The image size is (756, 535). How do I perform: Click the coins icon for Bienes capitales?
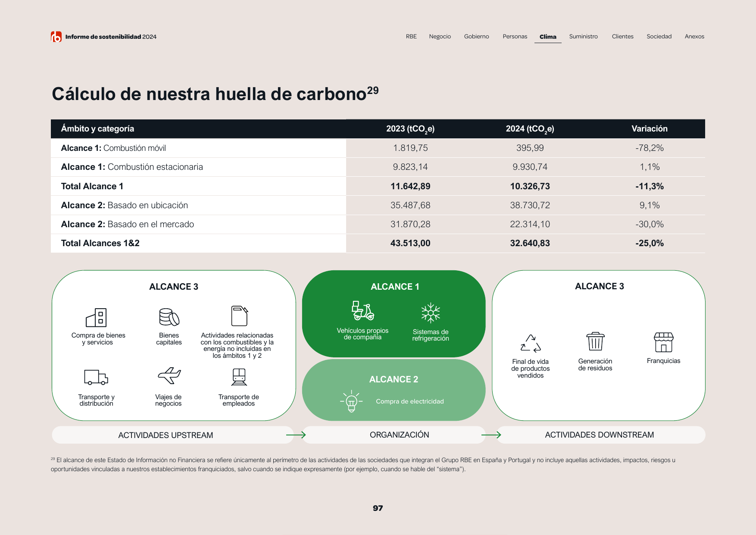[169, 317]
